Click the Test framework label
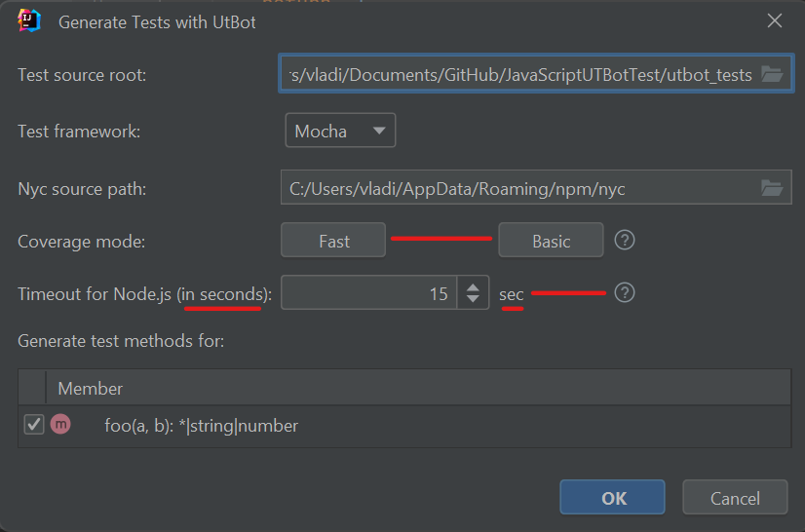The width and height of the screenshot is (805, 532). point(79,132)
